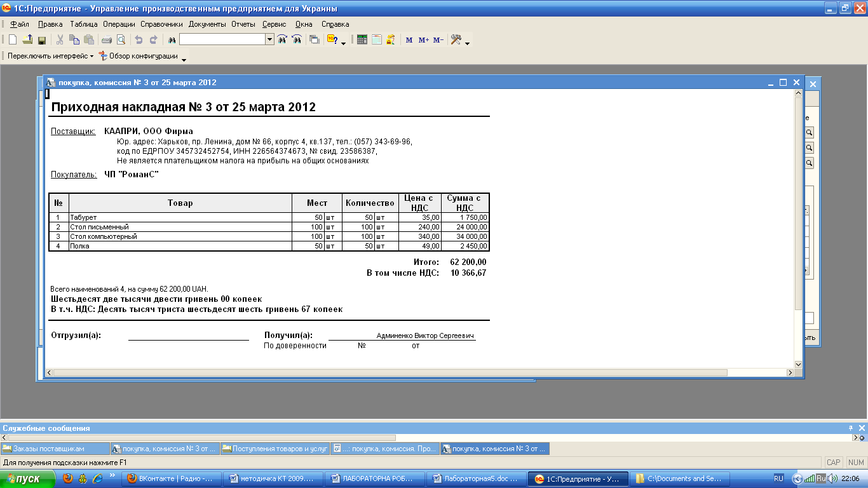Viewport: 868px width, 488px height.
Task: Click the 34 000,00 sum cell
Action: [465, 236]
